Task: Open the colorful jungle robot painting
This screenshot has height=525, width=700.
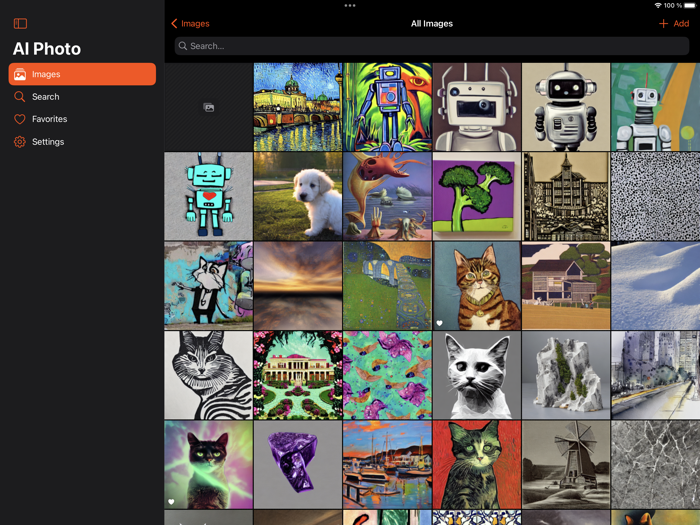Action: 388,107
